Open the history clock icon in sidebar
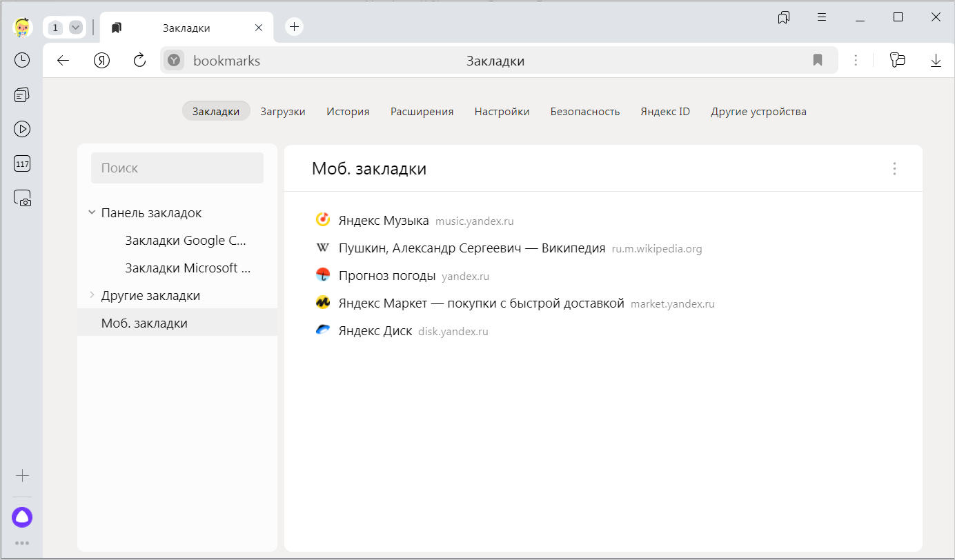 pyautogui.click(x=22, y=60)
